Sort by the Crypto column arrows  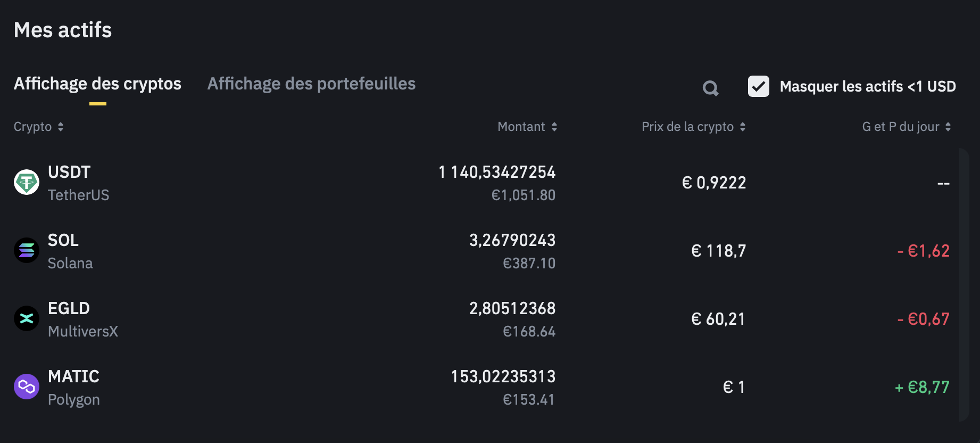61,127
